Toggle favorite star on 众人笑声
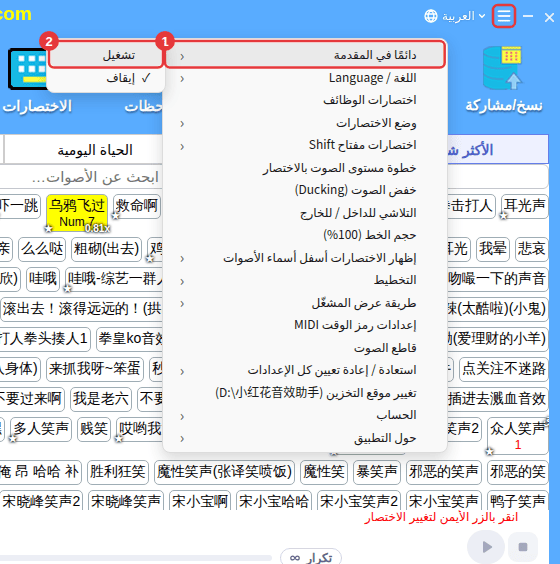The image size is (560, 564). (489, 451)
